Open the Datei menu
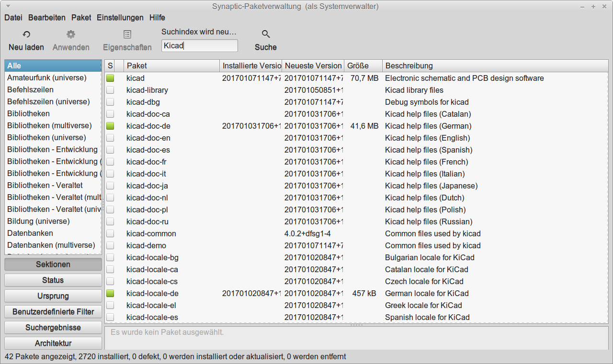The image size is (613, 364). (x=13, y=18)
